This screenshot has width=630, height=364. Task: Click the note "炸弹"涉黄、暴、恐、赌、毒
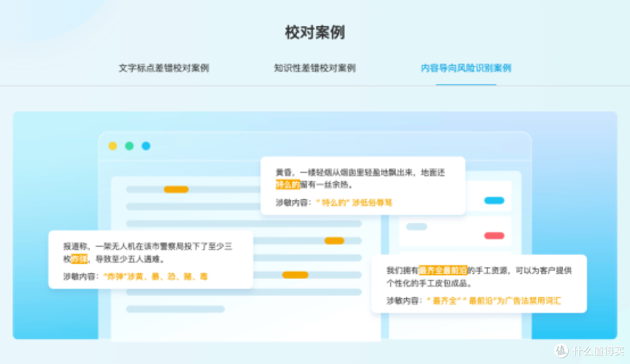coord(156,276)
